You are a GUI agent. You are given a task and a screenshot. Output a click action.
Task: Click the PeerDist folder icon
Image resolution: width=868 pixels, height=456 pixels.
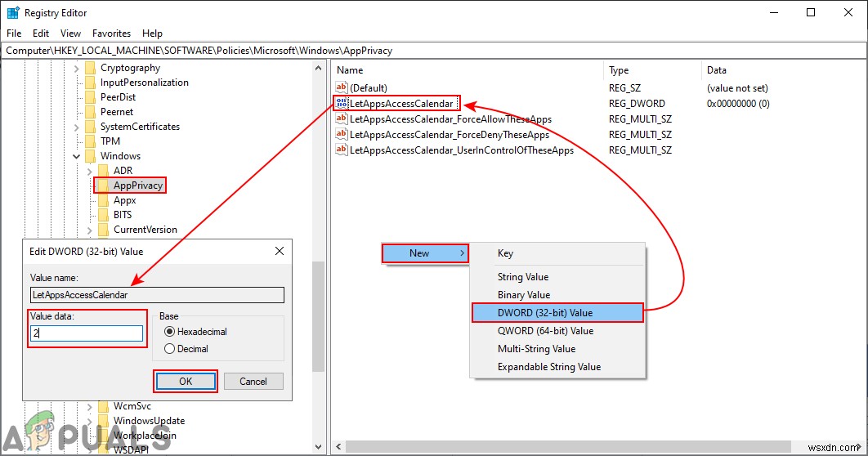pos(90,97)
